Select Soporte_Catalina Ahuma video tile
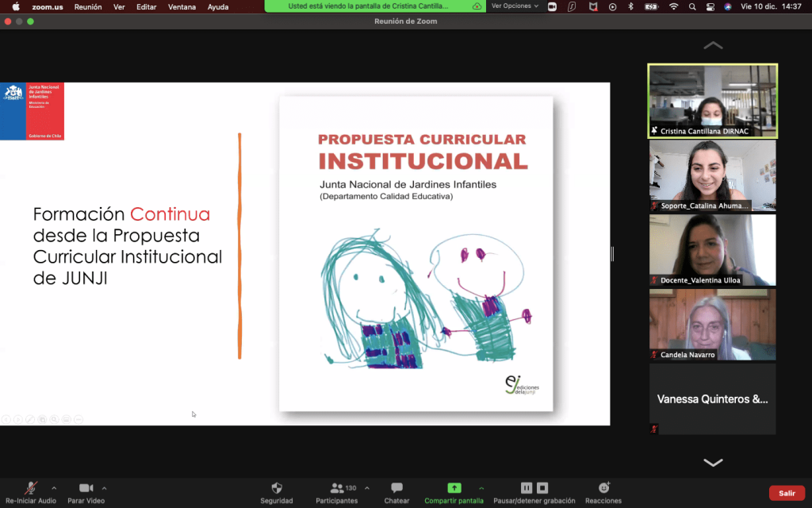Screen dimensions: 812x508 713,175
